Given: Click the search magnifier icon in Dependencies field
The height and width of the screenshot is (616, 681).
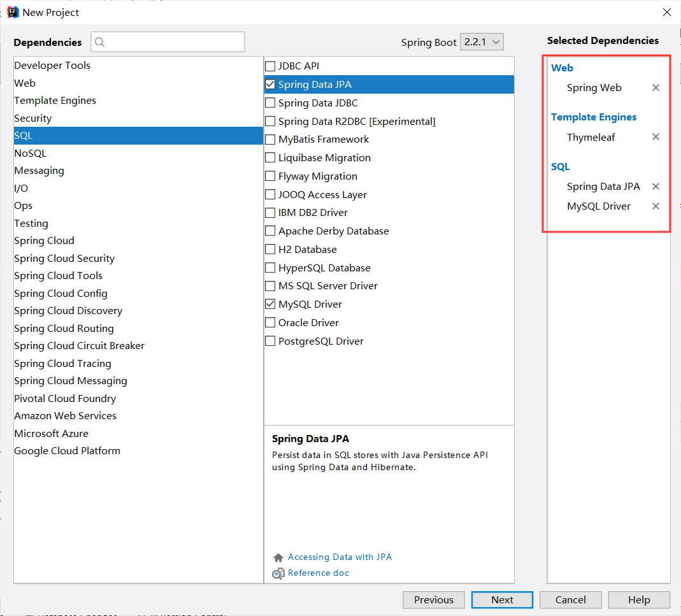Looking at the screenshot, I should tap(99, 41).
